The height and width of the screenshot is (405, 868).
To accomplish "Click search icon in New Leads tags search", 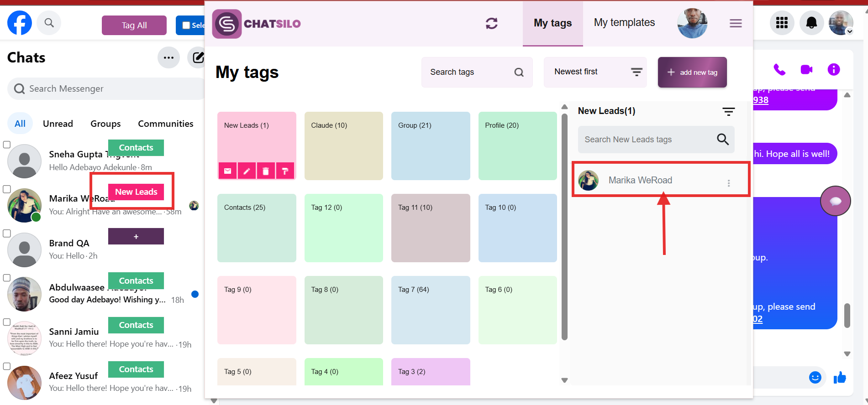I will click(x=723, y=139).
